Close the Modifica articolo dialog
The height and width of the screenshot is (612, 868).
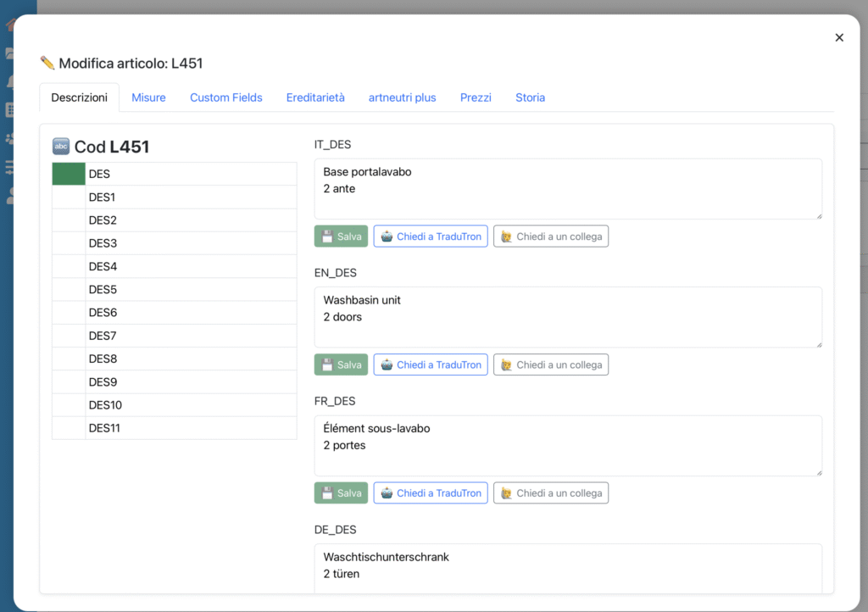[x=839, y=37]
